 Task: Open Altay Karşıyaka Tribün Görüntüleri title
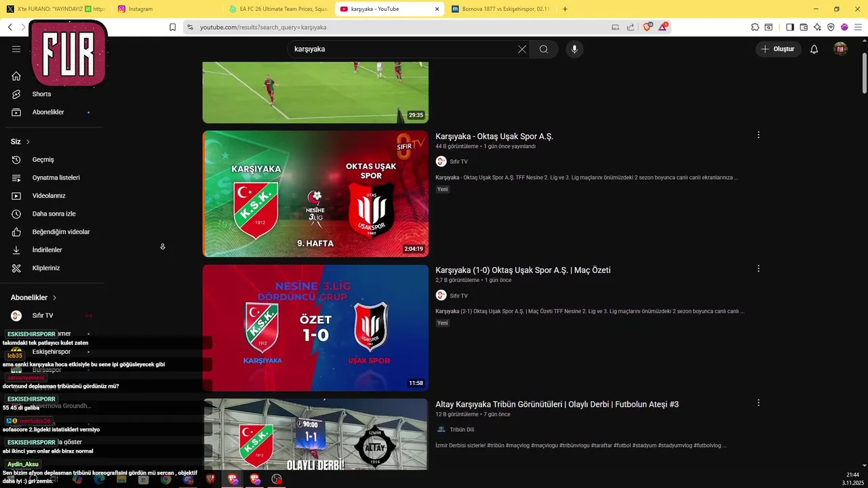pos(557,404)
